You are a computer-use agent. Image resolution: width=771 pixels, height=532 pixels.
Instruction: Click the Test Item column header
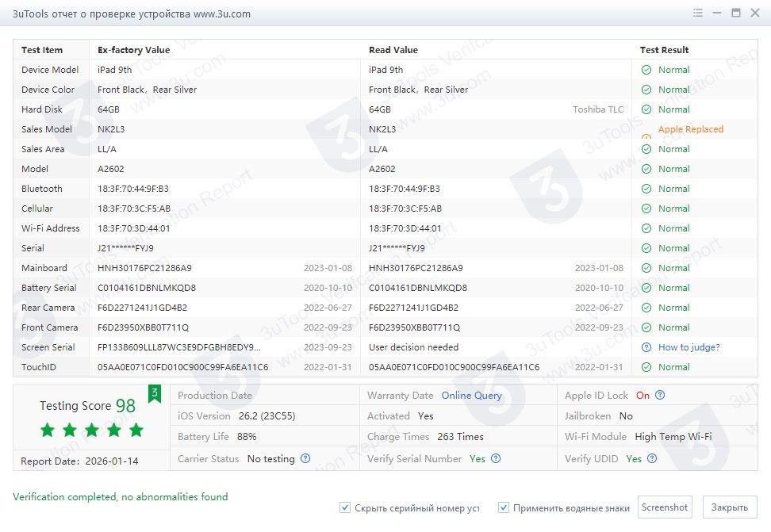pyautogui.click(x=42, y=50)
